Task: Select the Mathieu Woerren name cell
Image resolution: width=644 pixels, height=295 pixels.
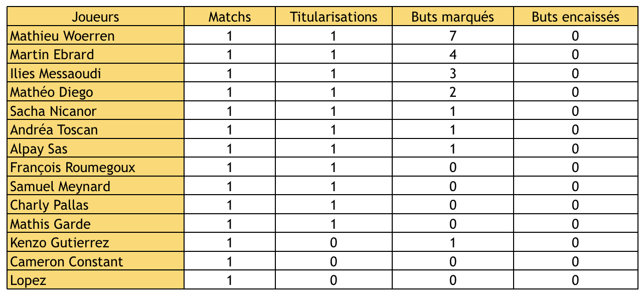Action: [63, 36]
